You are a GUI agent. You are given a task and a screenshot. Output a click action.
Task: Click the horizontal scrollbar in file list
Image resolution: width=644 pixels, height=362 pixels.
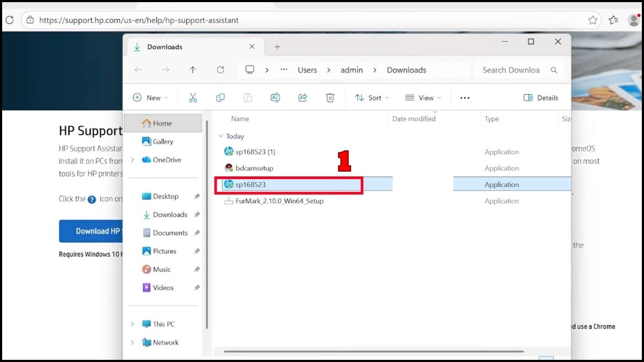[x=374, y=352]
